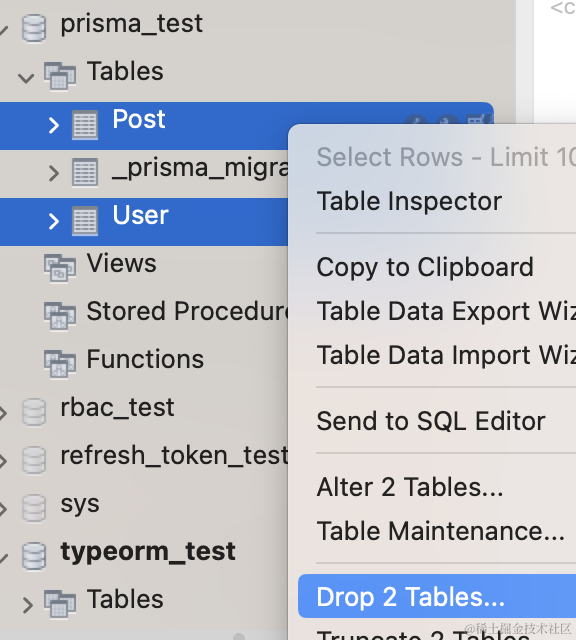
Task: Click the _prisma_migrations table icon
Action: pos(85,172)
